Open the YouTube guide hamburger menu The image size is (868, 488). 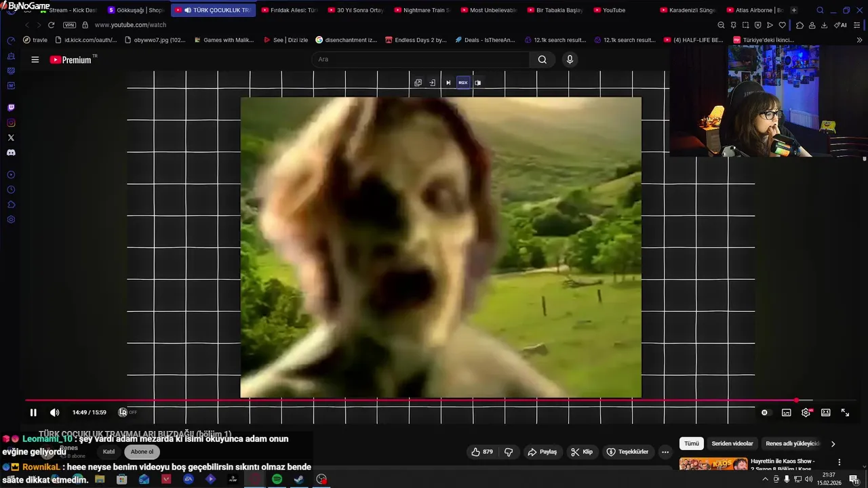[35, 60]
